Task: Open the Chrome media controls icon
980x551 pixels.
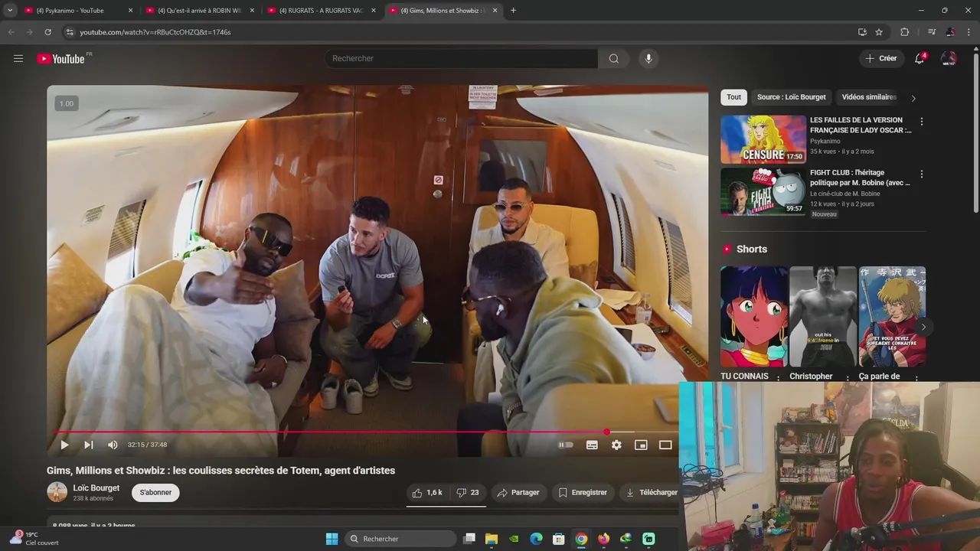Action: 932,32
